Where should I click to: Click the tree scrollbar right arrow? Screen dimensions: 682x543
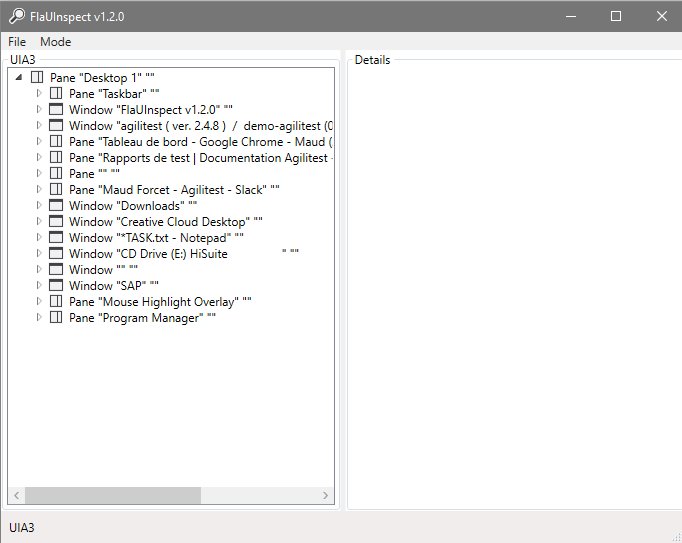325,495
